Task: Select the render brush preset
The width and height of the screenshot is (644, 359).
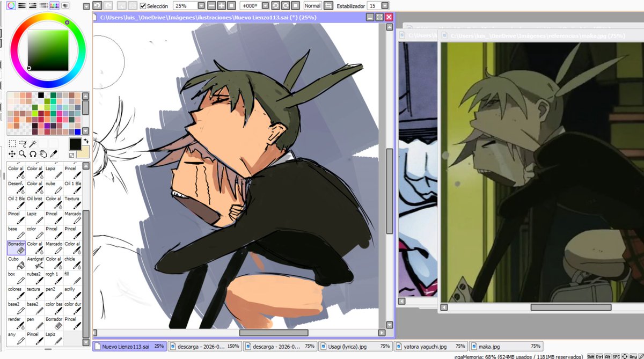Action: pos(16,323)
